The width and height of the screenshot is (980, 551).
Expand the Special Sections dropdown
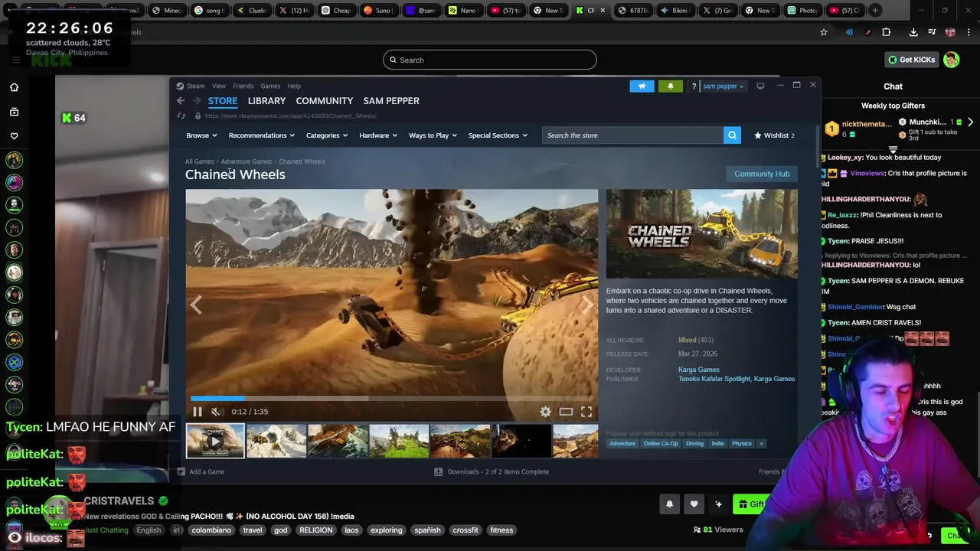coord(498,135)
